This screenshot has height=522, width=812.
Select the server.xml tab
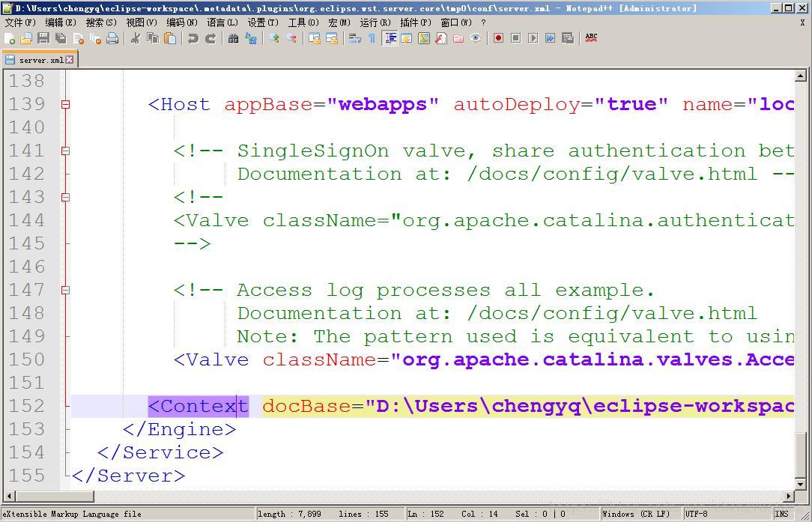tap(36, 59)
